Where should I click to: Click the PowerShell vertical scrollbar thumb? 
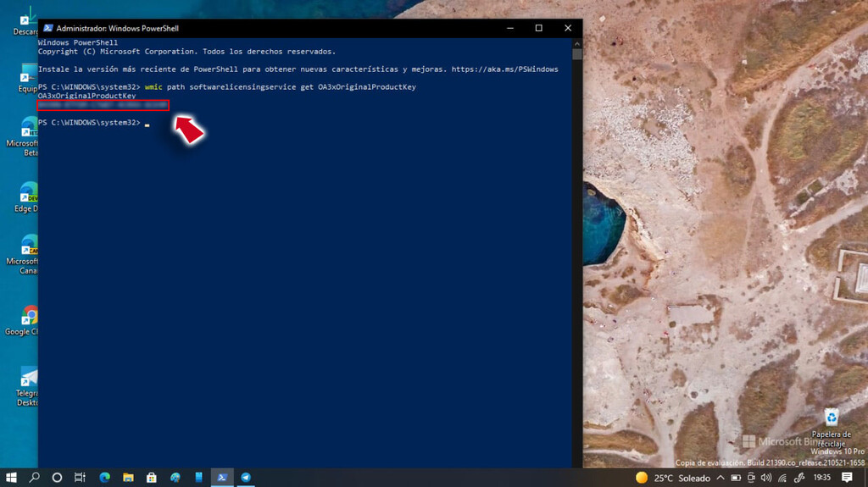577,54
